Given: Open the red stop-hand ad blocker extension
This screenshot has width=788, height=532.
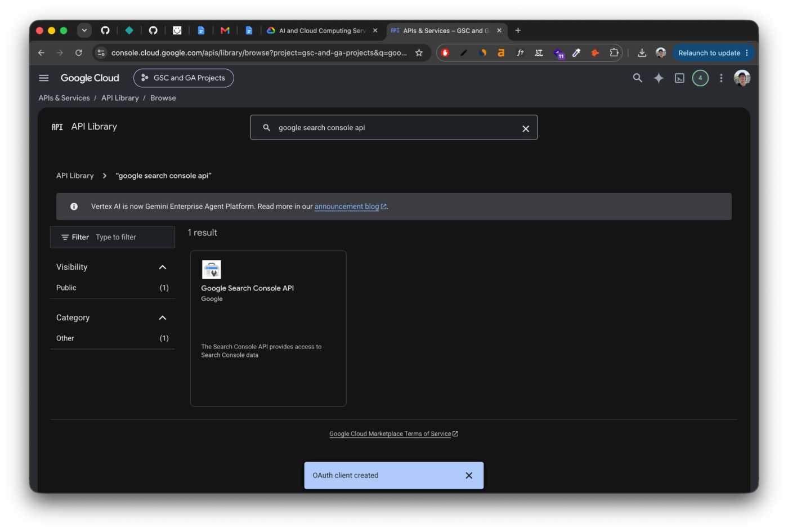Looking at the screenshot, I should point(445,53).
